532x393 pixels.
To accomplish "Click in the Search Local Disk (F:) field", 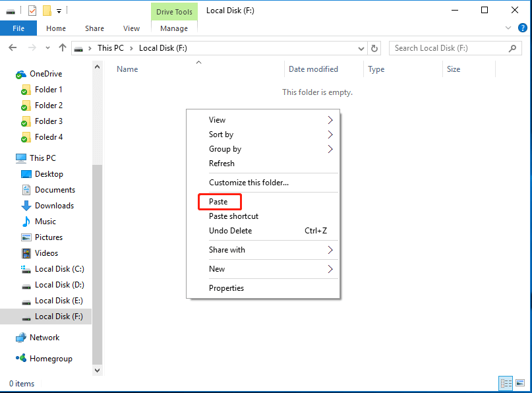I will [x=448, y=48].
